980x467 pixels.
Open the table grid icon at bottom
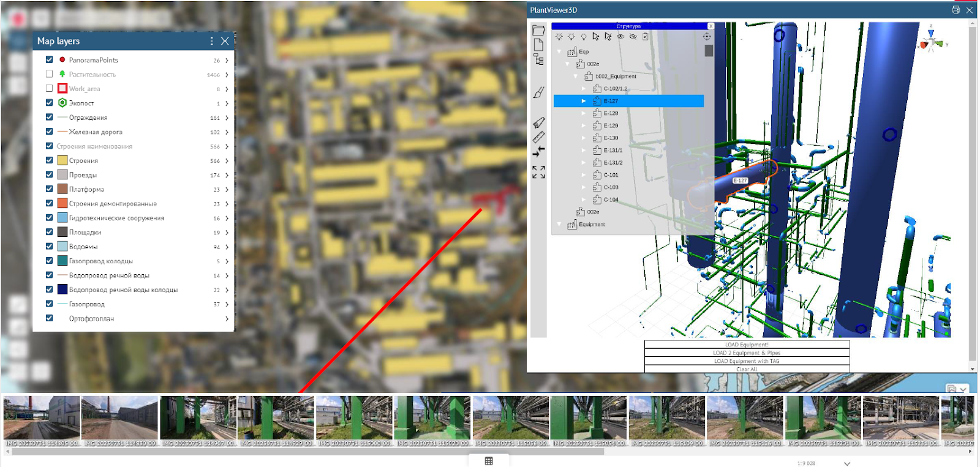point(489,461)
